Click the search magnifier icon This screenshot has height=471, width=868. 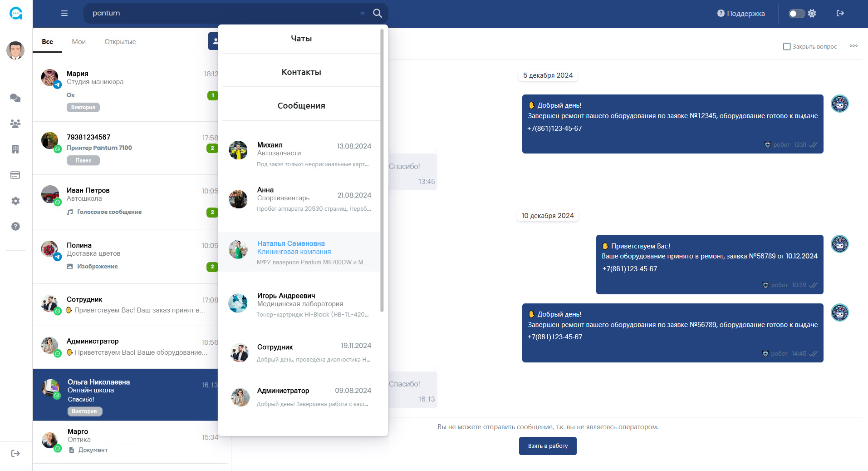click(x=377, y=13)
